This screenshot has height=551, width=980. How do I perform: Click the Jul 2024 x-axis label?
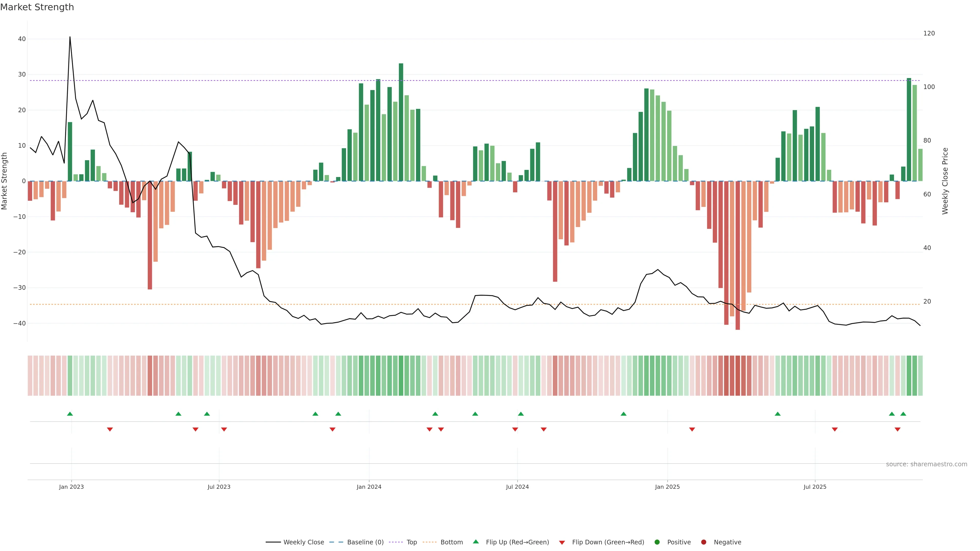point(517,487)
